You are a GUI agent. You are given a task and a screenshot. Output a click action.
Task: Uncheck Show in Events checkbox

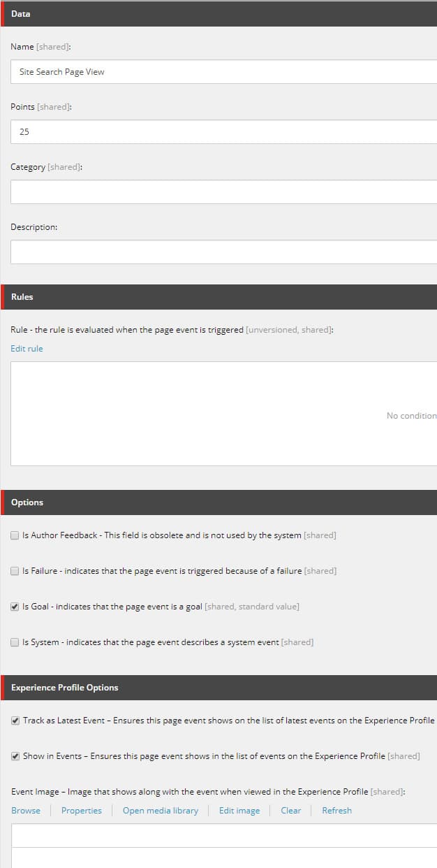pyautogui.click(x=15, y=756)
